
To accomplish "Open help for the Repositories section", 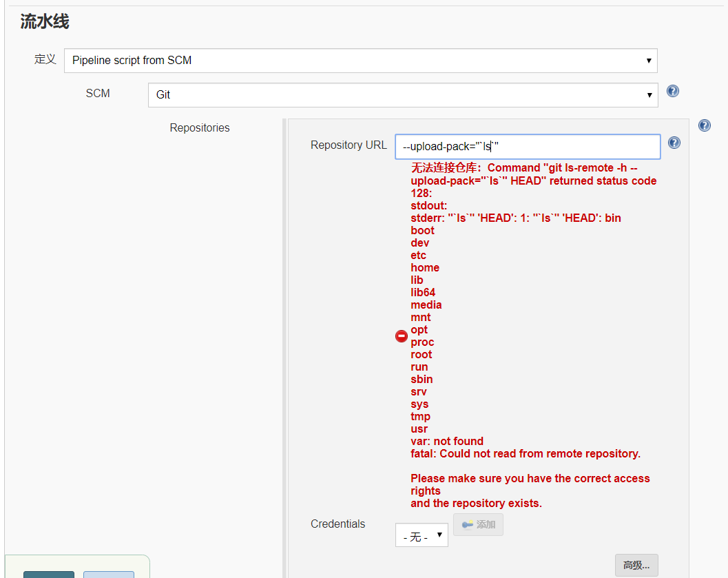I will [x=705, y=125].
